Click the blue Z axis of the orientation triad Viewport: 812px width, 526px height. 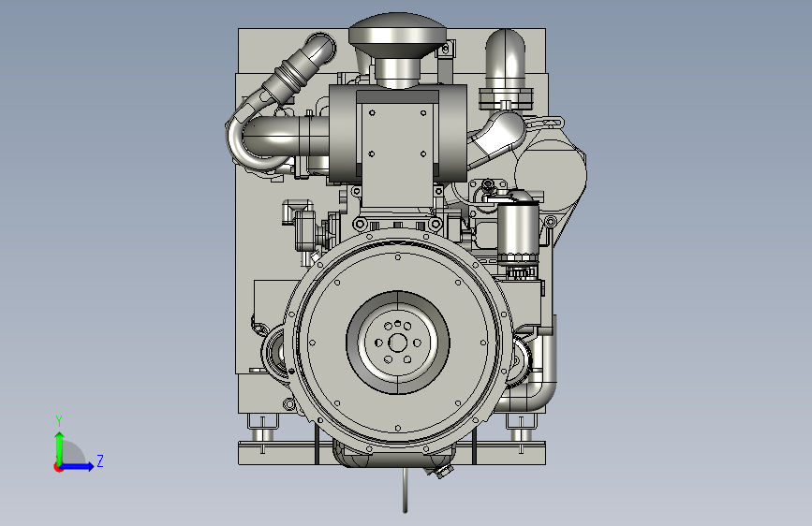(x=78, y=466)
